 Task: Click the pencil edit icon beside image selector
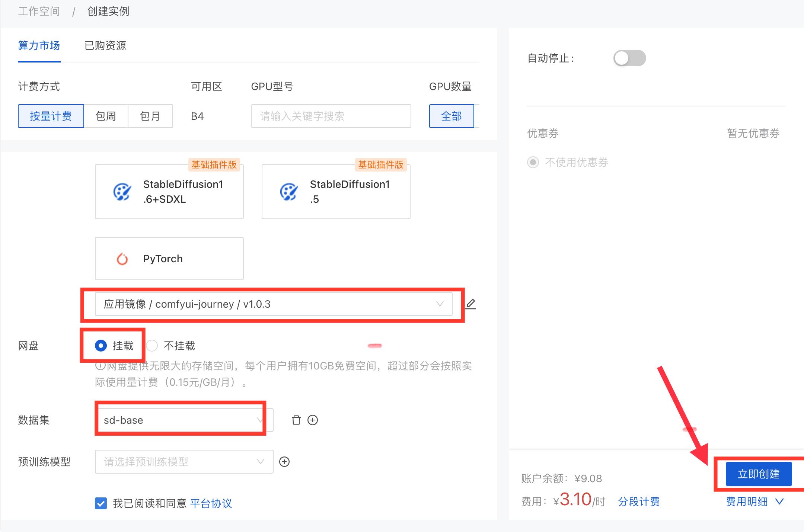tap(470, 304)
